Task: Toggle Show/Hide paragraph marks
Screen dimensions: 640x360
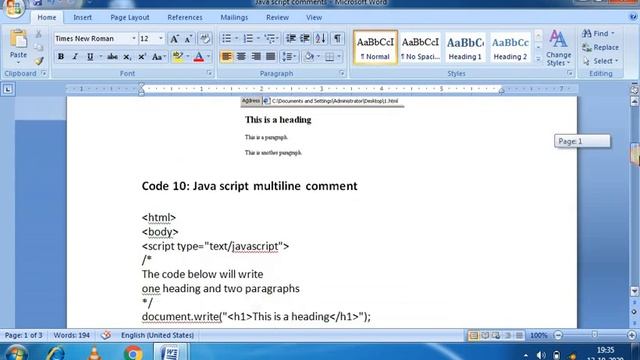Action: (337, 39)
